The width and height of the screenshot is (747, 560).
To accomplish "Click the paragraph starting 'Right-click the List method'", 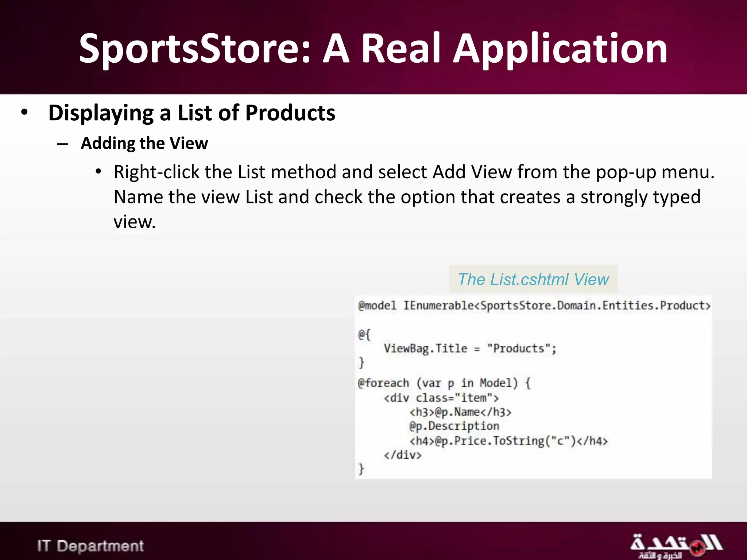I will (414, 197).
